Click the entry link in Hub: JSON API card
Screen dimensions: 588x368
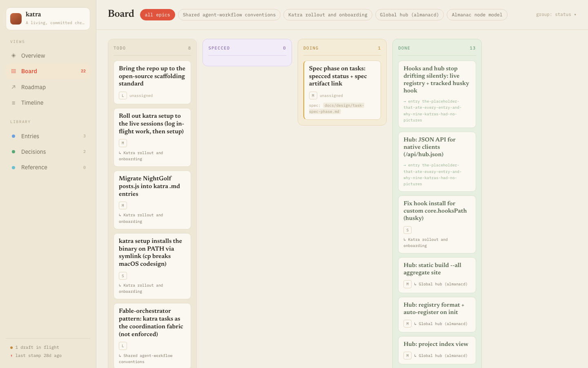pyautogui.click(x=432, y=175)
